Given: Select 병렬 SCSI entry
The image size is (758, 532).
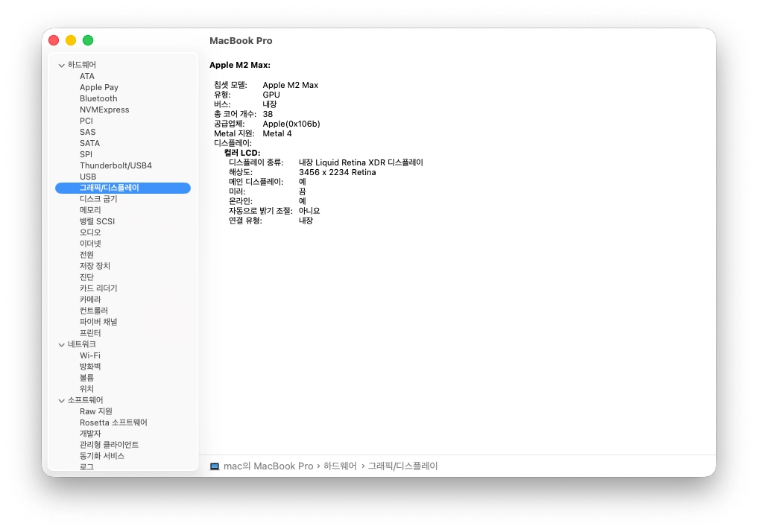Looking at the screenshot, I should pyautogui.click(x=97, y=221).
